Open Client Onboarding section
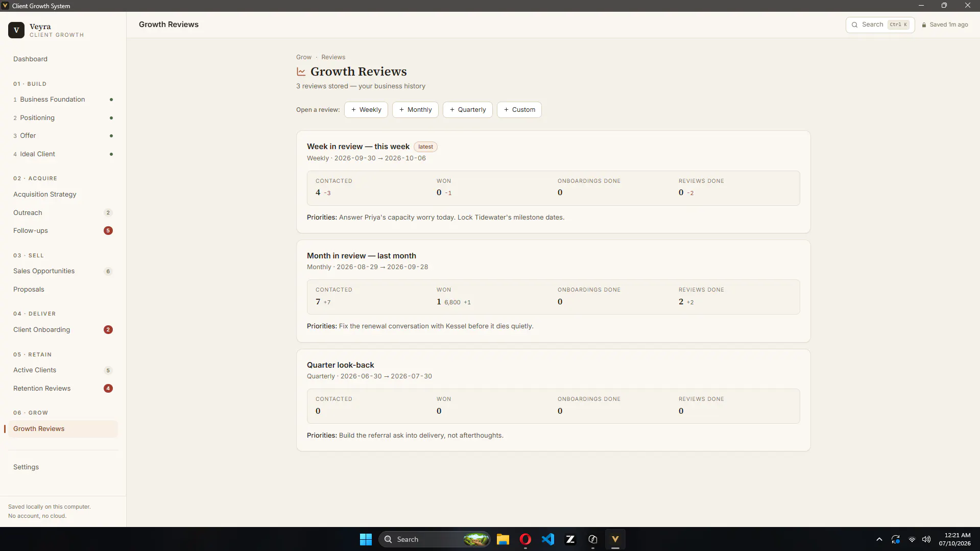 [63, 330]
